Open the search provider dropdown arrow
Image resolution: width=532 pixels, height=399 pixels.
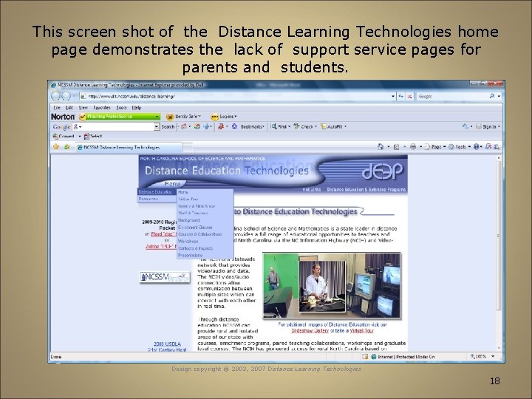499,96
